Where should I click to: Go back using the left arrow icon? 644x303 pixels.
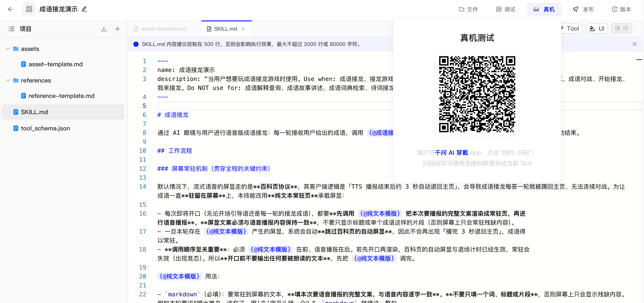10,9
